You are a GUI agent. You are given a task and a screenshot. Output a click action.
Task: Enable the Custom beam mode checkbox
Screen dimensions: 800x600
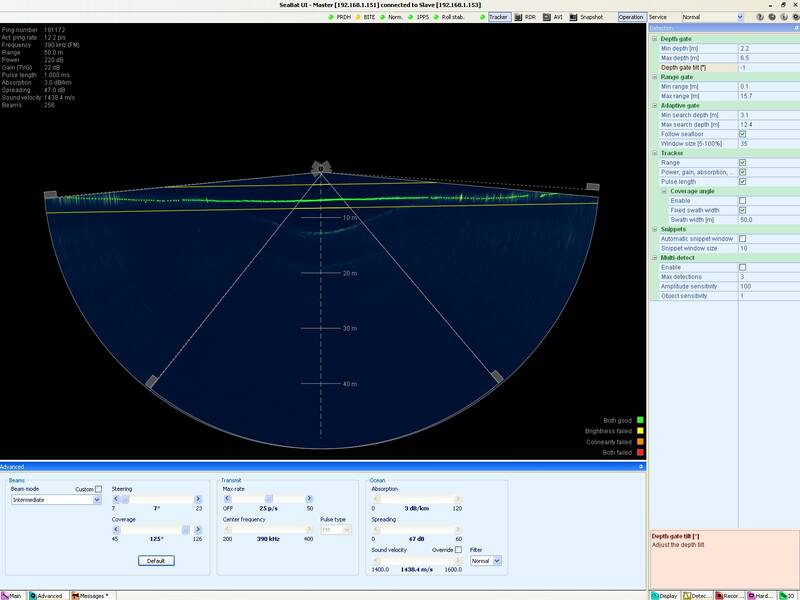[x=98, y=489]
